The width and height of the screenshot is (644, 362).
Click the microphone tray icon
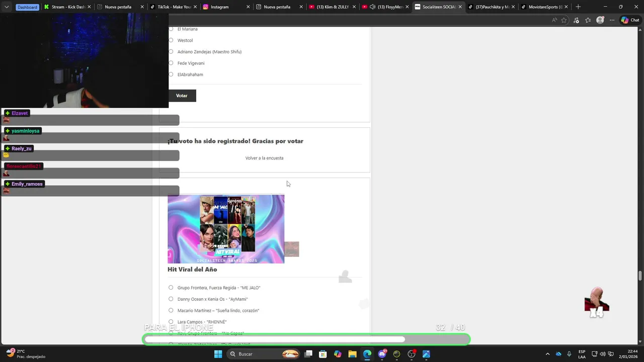(x=569, y=354)
